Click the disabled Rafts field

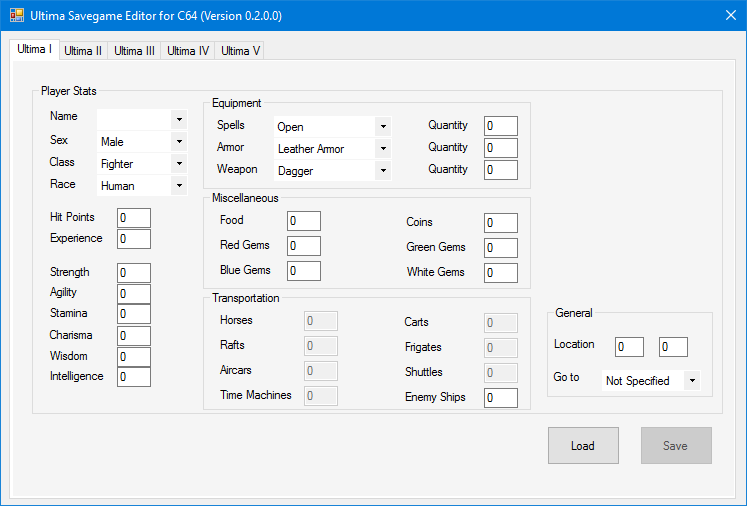click(x=321, y=346)
